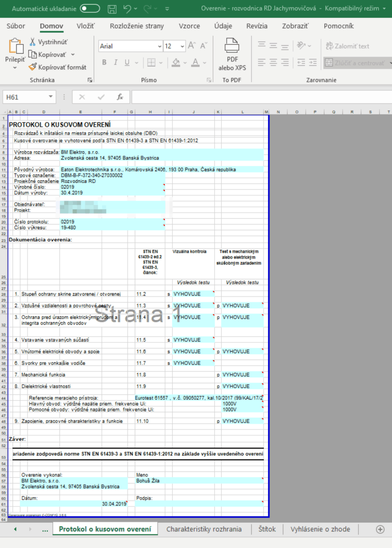This screenshot has height=548, width=392.
Task: Add a new sheet with plus button
Action: [x=380, y=529]
